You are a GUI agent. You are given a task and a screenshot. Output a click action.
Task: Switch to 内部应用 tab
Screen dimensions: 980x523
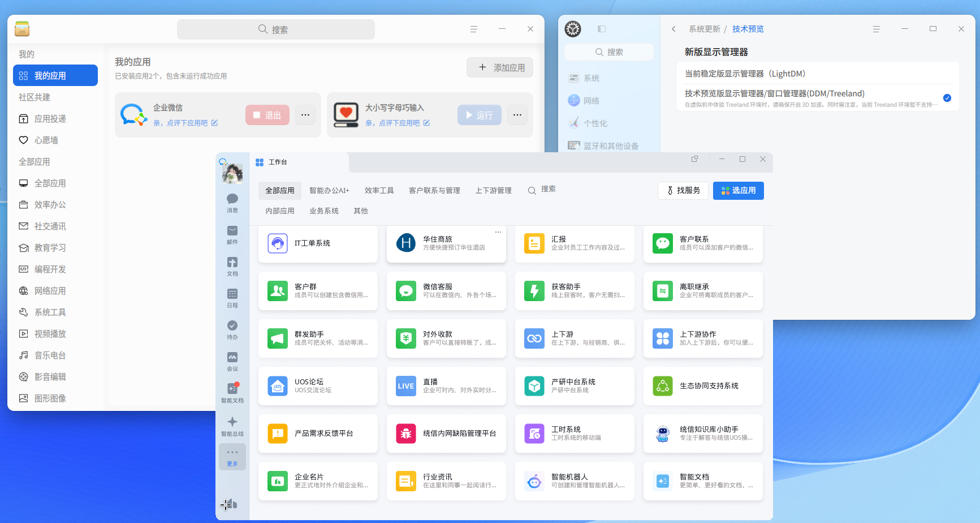[x=280, y=211]
